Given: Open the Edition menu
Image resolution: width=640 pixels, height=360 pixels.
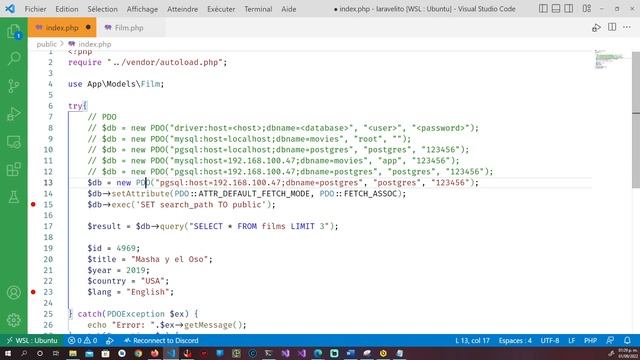Looking at the screenshot, I should click(67, 9).
